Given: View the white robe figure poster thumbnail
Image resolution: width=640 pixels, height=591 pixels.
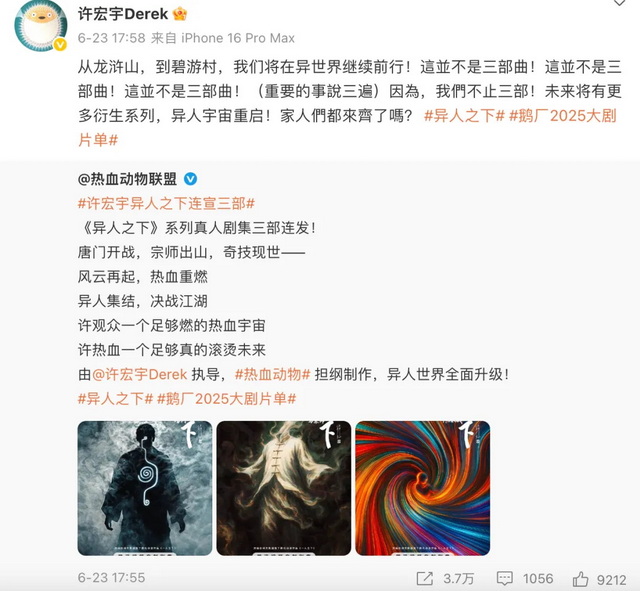Looking at the screenshot, I should [x=284, y=488].
